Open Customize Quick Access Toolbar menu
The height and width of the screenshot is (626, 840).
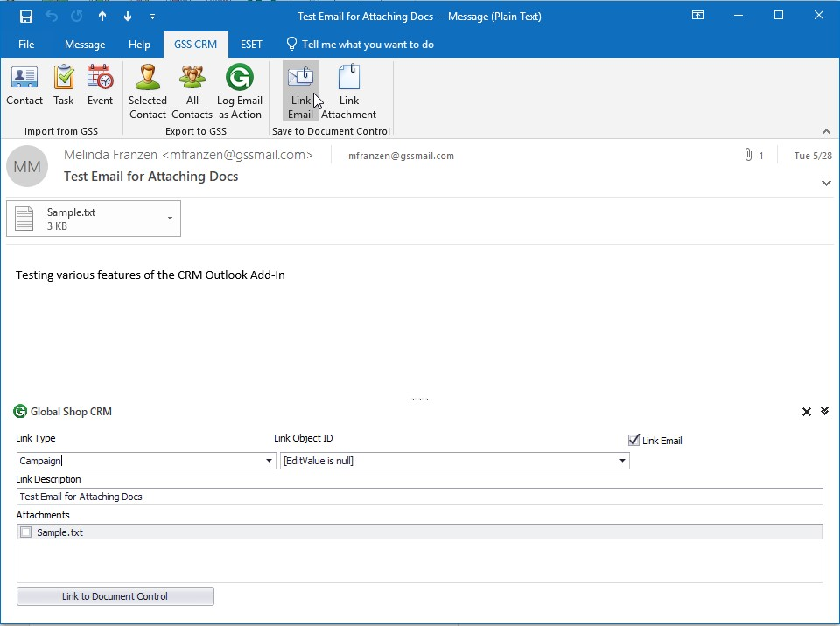tap(152, 17)
